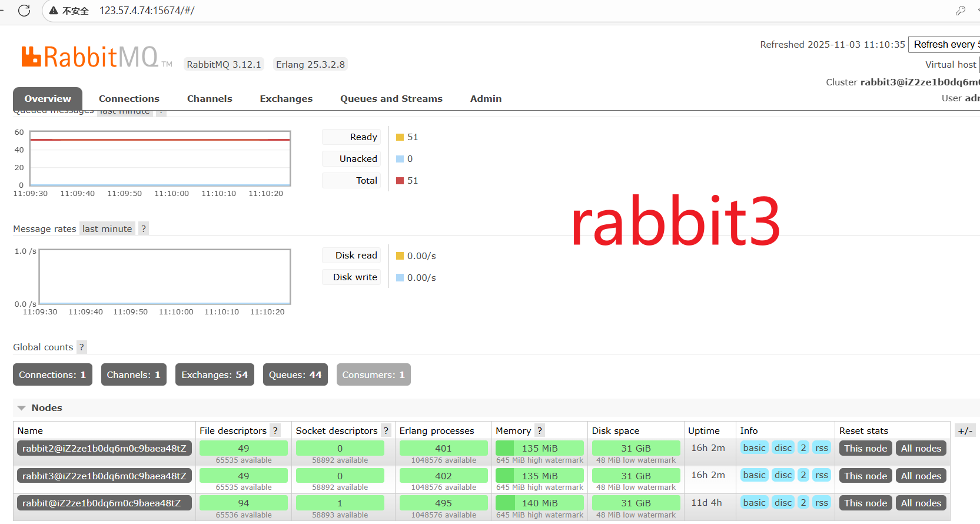
Task: Click the Queues: 44 count button
Action: [295, 374]
